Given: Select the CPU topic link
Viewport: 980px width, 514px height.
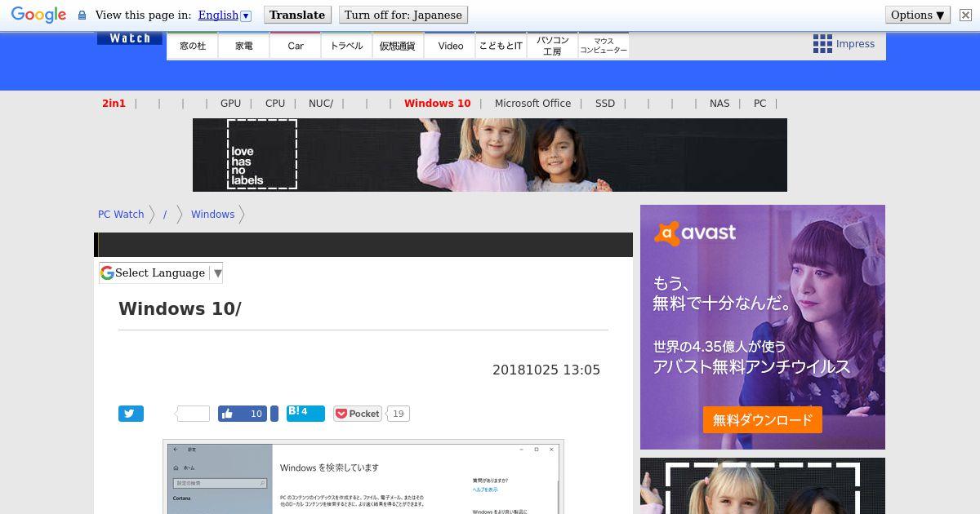Looking at the screenshot, I should 275,104.
